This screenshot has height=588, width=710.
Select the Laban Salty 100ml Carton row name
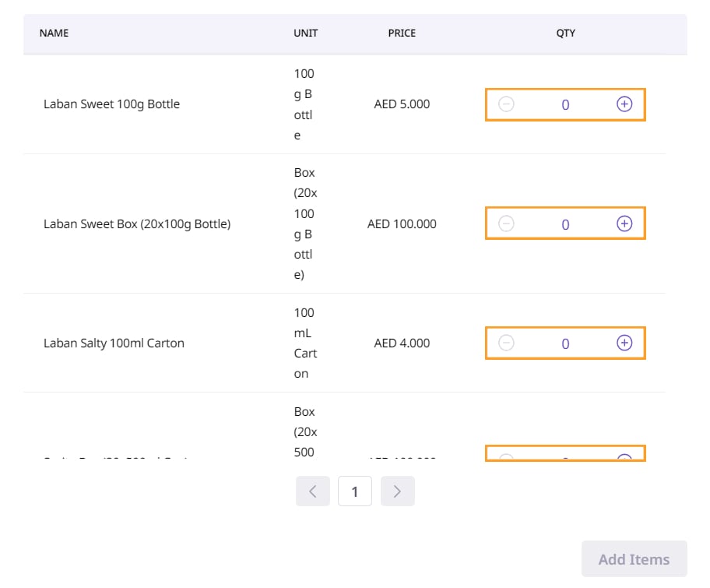114,343
